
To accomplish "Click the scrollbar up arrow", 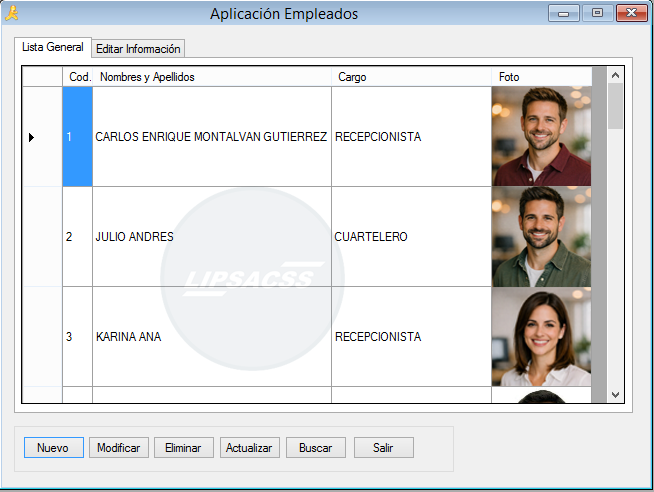I will point(615,75).
